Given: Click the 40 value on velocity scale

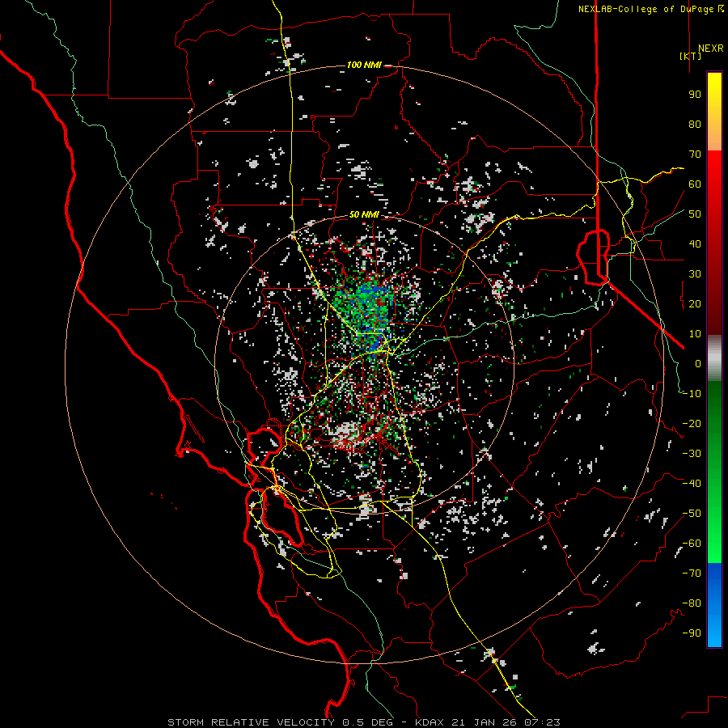Looking at the screenshot, I should [695, 244].
